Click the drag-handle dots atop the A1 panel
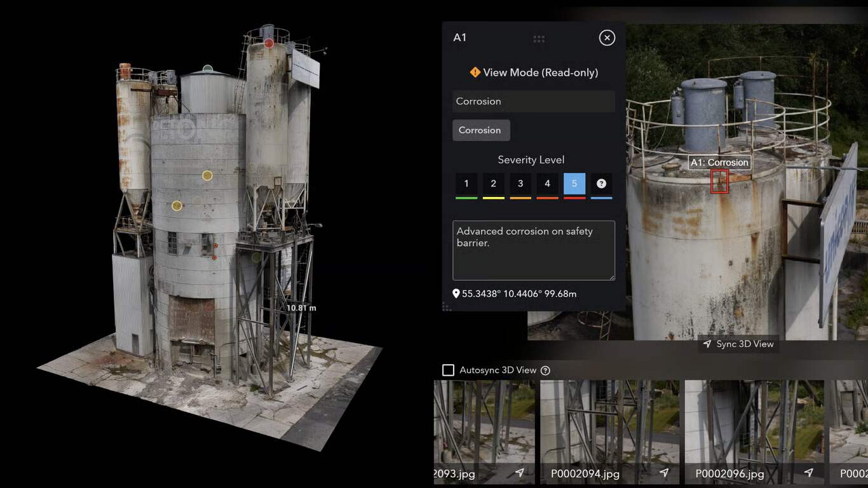The height and width of the screenshot is (488, 868). tap(538, 38)
